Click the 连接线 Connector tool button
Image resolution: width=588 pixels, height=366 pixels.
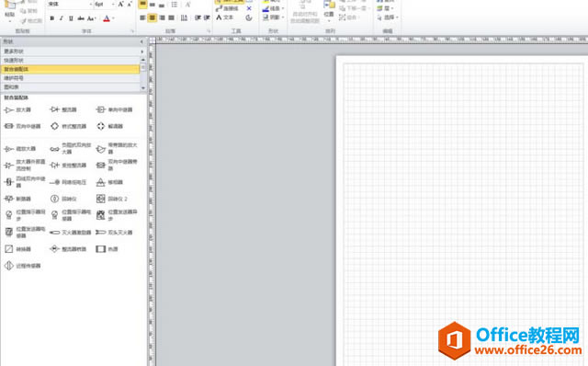pyautogui.click(x=228, y=8)
